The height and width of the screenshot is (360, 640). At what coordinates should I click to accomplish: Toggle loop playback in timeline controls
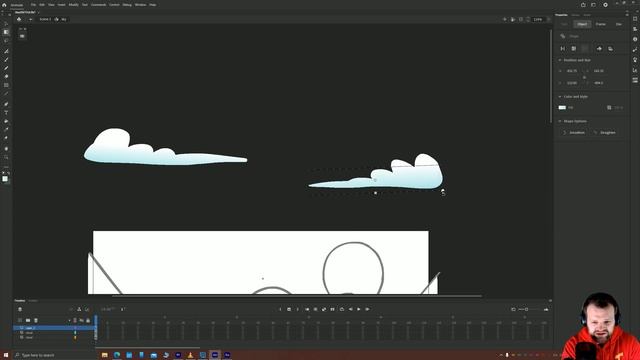tap(342, 309)
